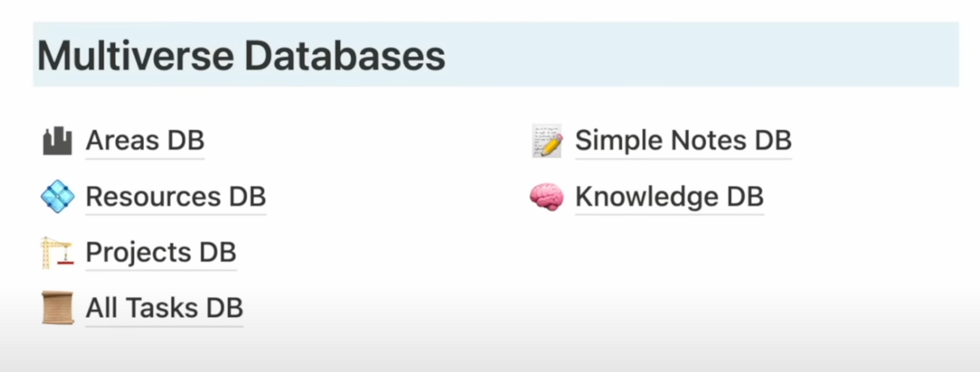Click the pink brain Knowledge icon

546,197
